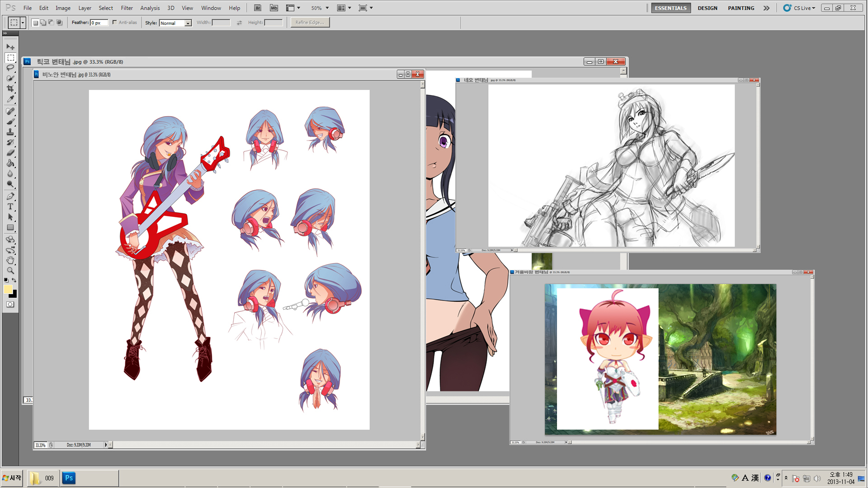The width and height of the screenshot is (868, 488).
Task: Select the Clone Stamp tool
Action: pos(10,132)
